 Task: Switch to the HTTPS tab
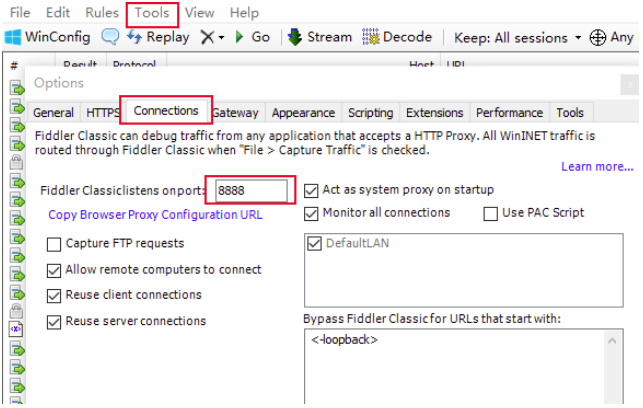click(103, 112)
